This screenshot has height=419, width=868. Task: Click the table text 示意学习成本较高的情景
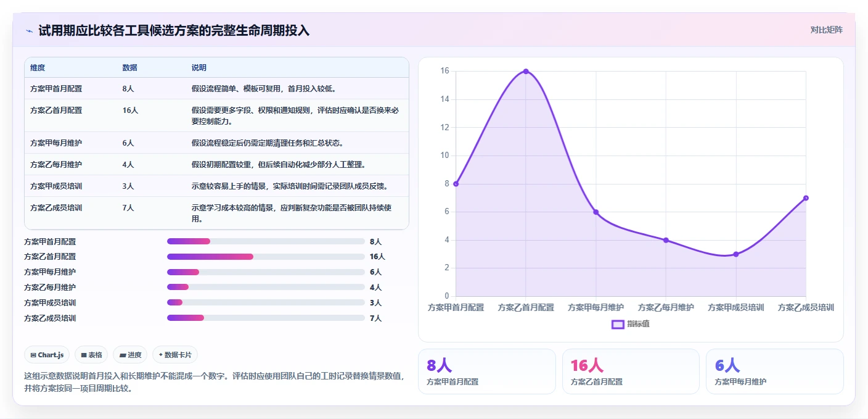point(234,208)
